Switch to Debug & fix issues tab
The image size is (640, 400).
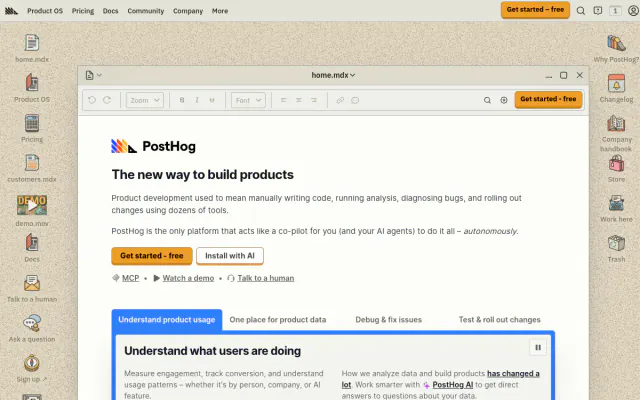[x=388, y=320]
